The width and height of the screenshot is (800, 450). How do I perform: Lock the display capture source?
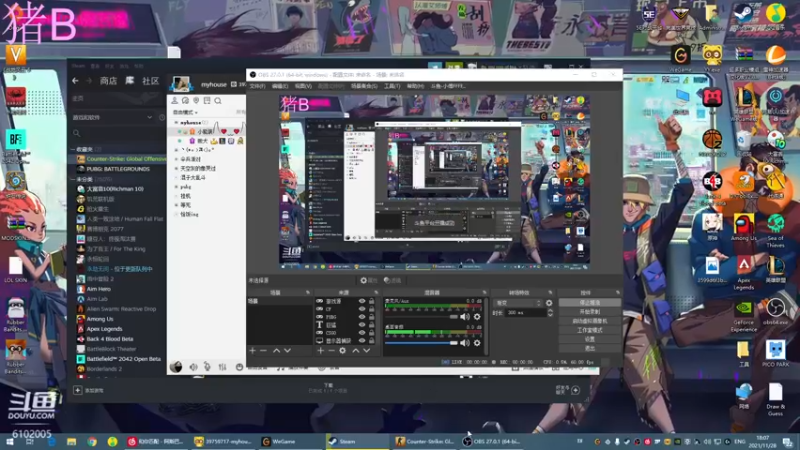[371, 340]
